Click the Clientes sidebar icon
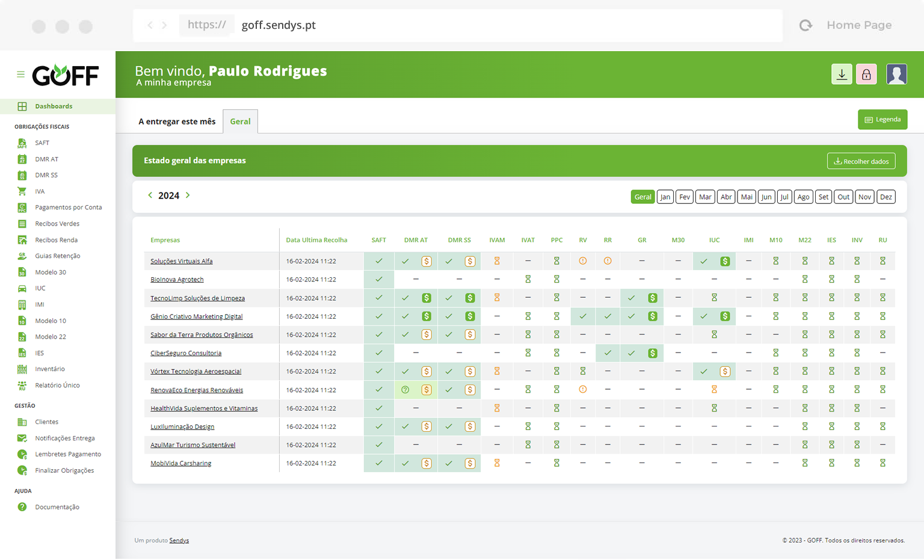Image resolution: width=924 pixels, height=560 pixels. (x=22, y=422)
